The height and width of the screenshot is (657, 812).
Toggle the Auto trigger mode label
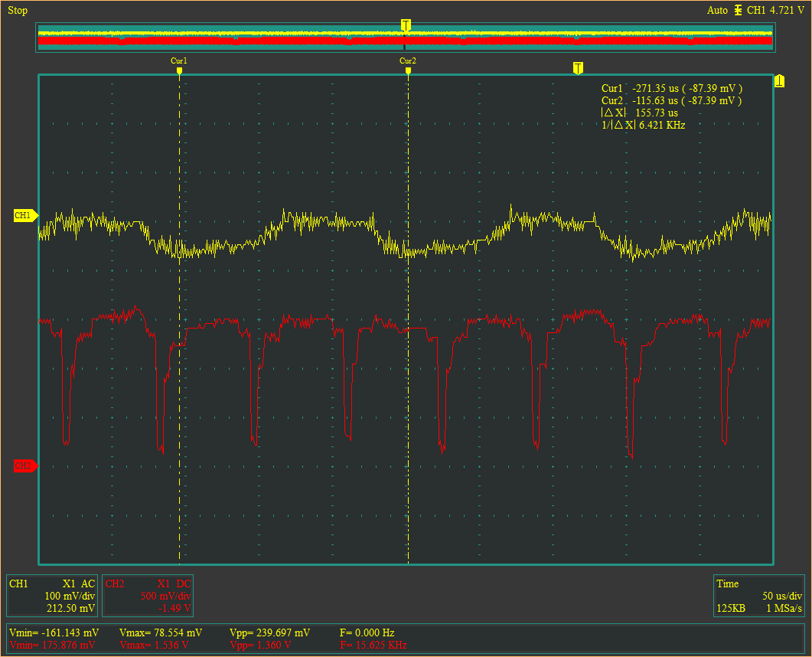tap(717, 11)
